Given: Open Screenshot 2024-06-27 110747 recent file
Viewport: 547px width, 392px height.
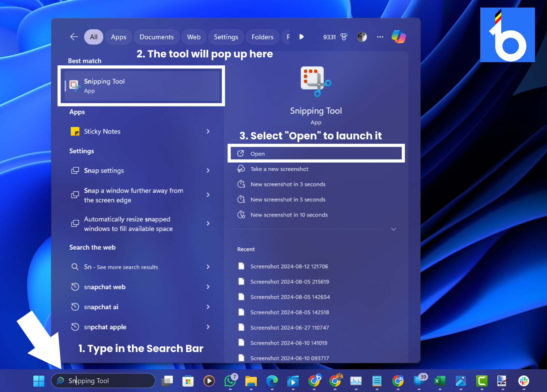Looking at the screenshot, I should (x=290, y=327).
